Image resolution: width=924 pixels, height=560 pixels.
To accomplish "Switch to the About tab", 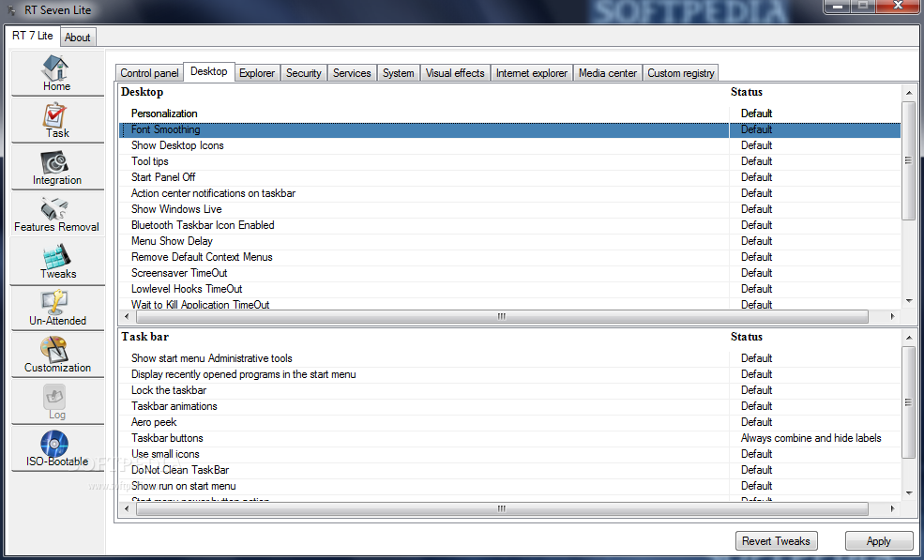I will (x=77, y=38).
